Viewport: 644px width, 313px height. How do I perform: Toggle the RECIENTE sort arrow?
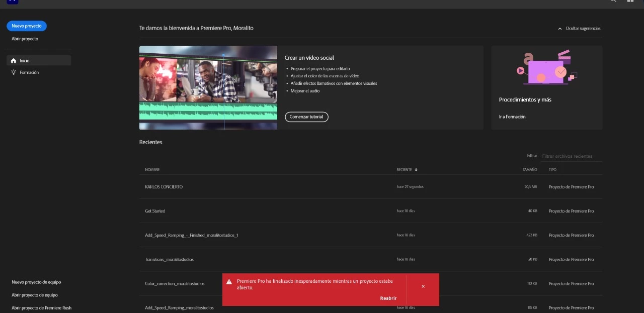tap(416, 170)
